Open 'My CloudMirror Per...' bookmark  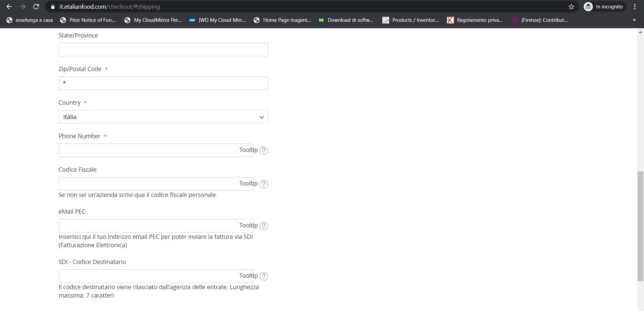[153, 20]
